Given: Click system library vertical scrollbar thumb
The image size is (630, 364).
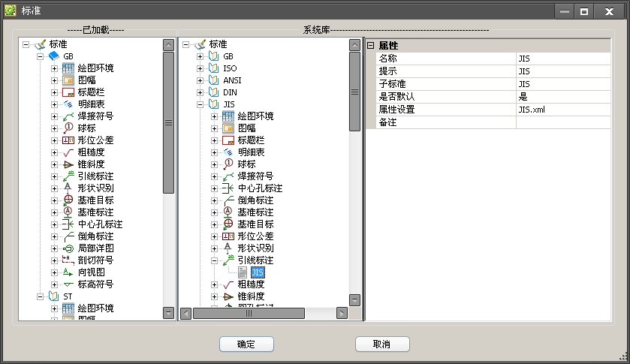Looking at the screenshot, I should click(354, 92).
